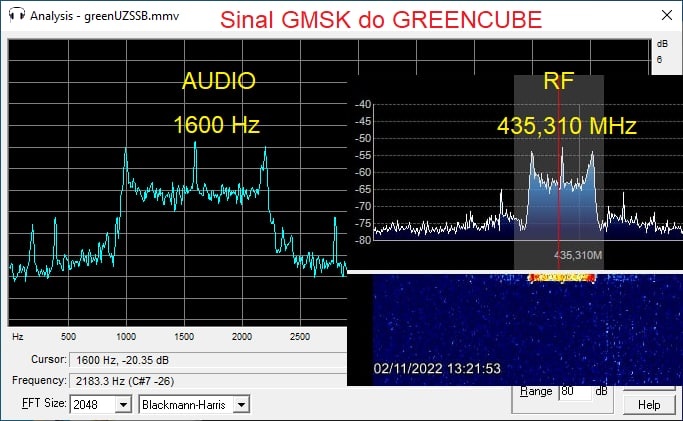Open the FFT Size dropdown arrow

[123, 405]
